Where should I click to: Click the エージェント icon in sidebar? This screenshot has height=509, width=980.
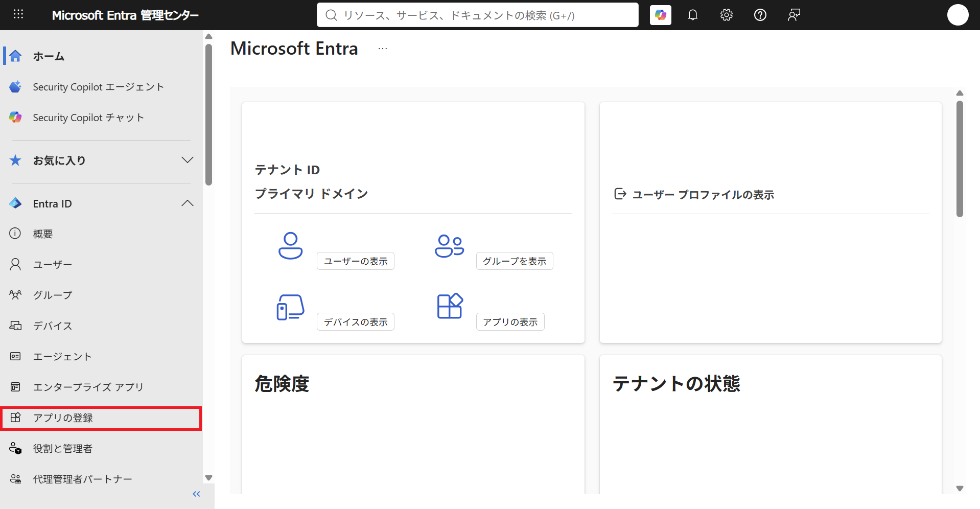[x=15, y=356]
